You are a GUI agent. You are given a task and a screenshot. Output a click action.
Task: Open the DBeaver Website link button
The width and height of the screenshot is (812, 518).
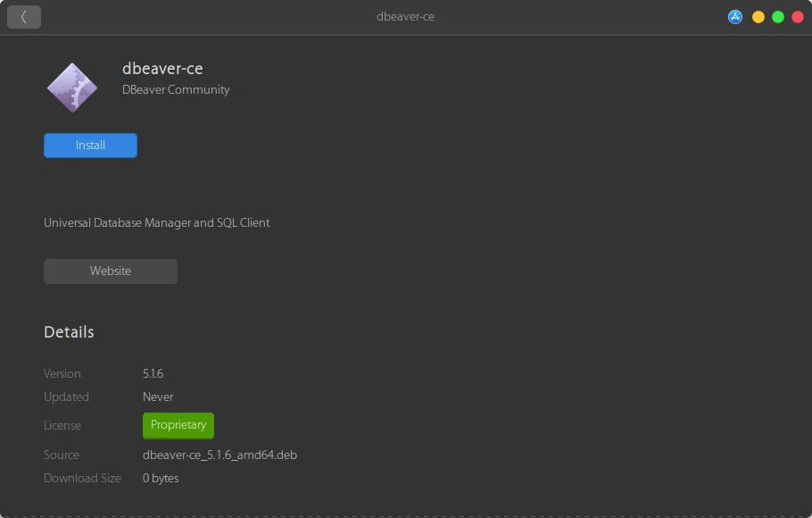point(111,272)
